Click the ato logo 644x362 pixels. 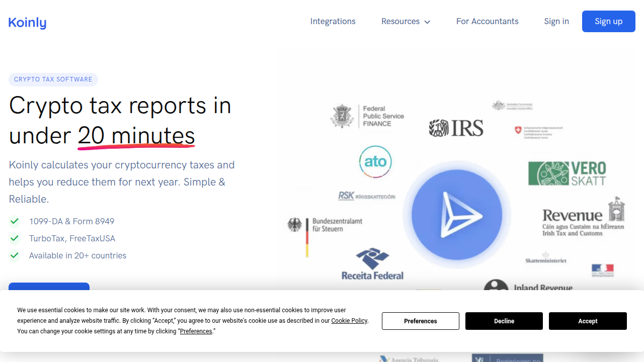375,161
